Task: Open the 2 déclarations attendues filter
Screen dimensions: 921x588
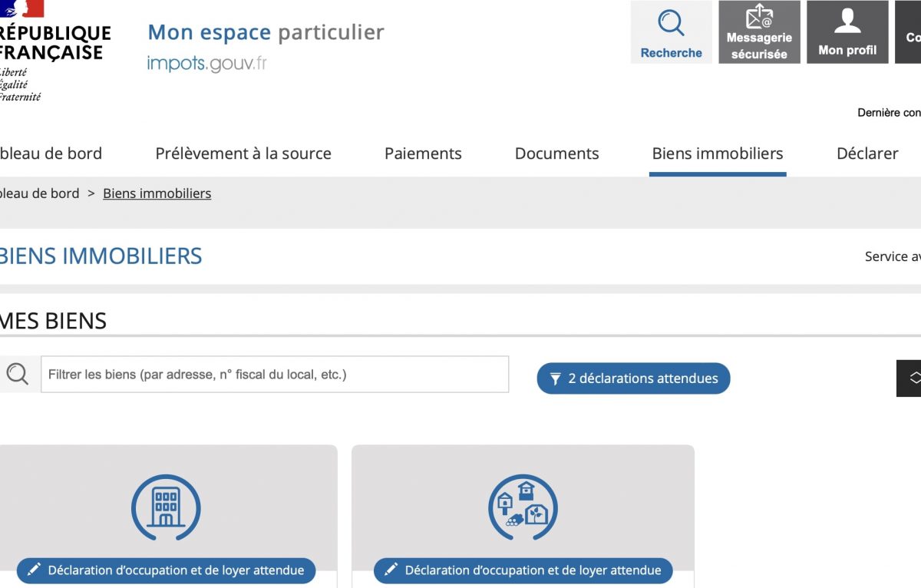Action: [633, 378]
